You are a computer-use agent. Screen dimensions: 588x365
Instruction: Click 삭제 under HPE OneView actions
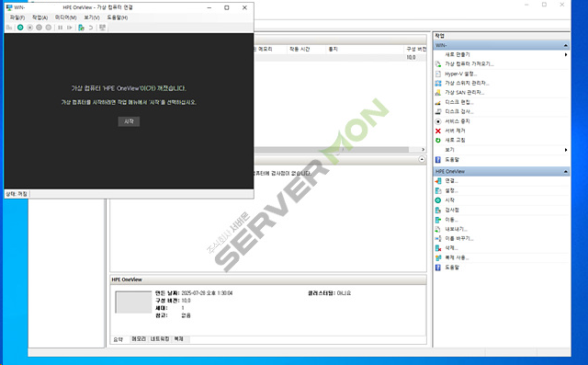click(x=451, y=248)
